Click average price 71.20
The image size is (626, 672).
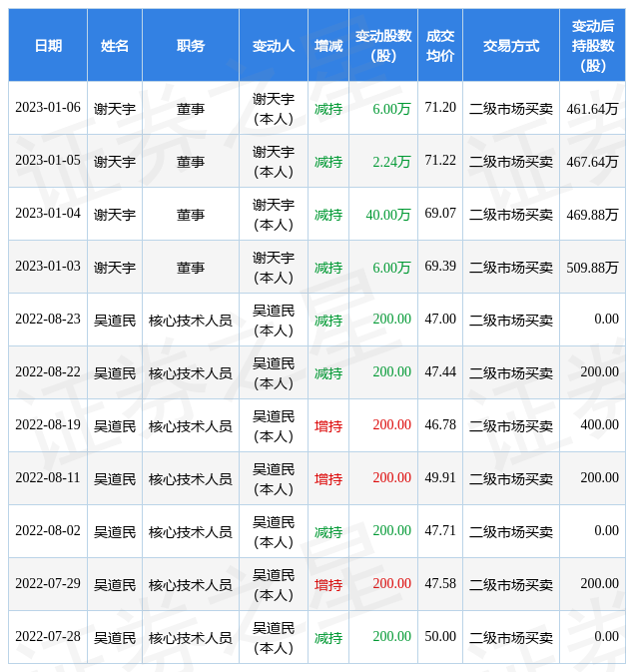coord(440,107)
